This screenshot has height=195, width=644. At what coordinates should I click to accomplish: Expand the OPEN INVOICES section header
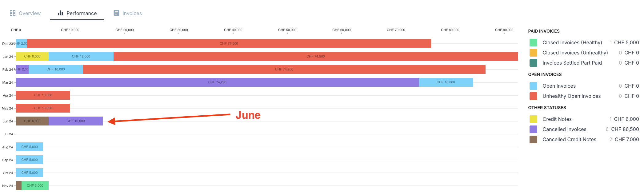(x=544, y=74)
